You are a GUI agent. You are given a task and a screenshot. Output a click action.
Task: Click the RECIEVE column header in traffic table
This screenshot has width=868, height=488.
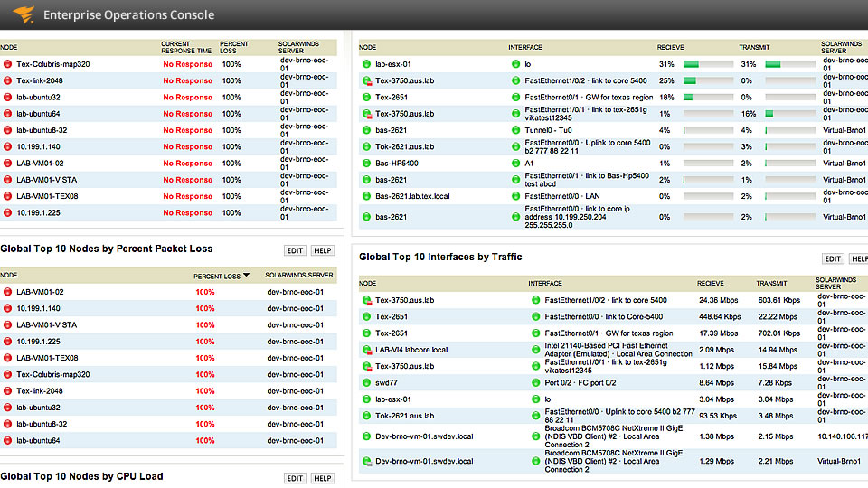click(x=711, y=283)
